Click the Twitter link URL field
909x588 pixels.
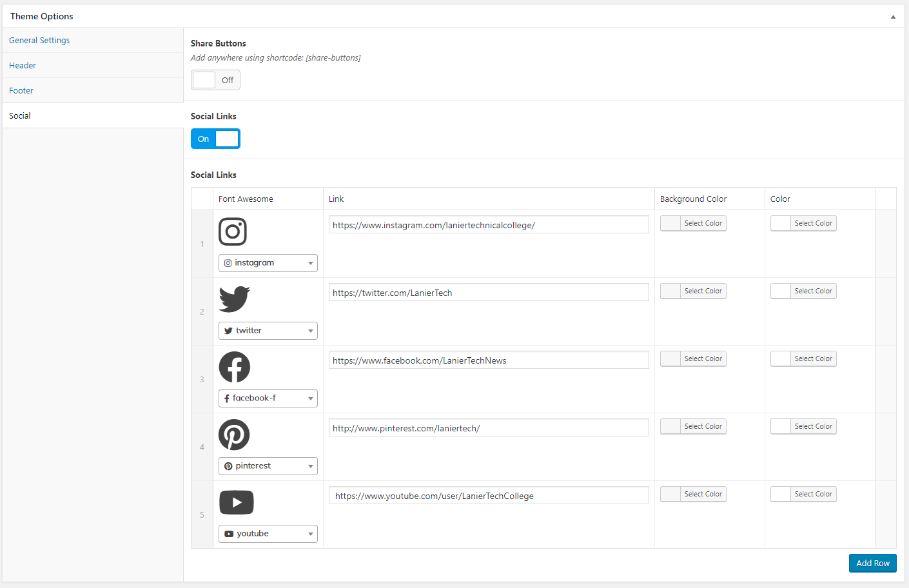[x=489, y=292]
